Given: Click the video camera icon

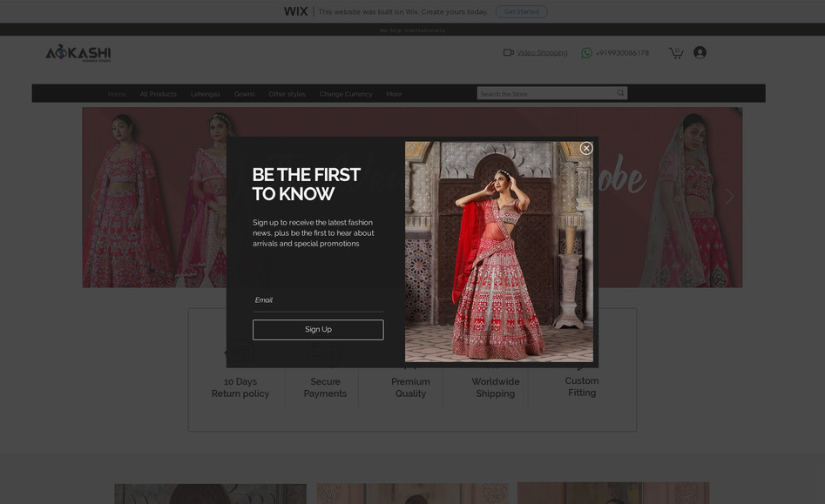Looking at the screenshot, I should pos(508,52).
